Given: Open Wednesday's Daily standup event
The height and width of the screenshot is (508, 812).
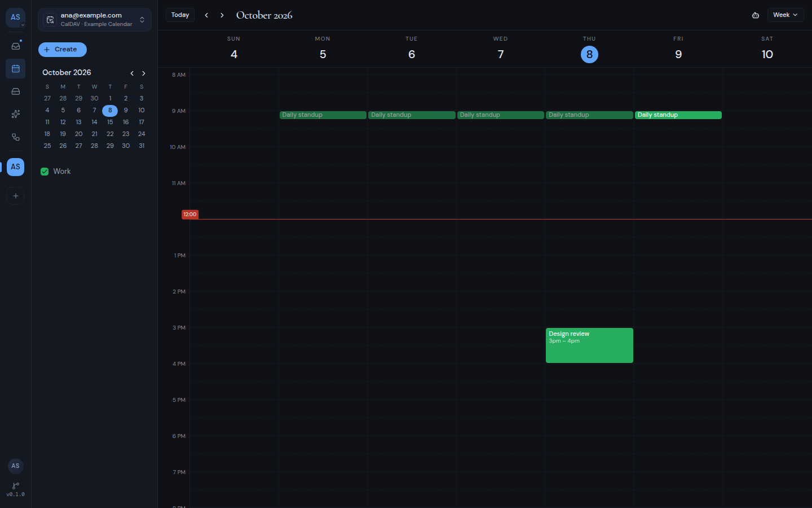Looking at the screenshot, I should 501,115.
